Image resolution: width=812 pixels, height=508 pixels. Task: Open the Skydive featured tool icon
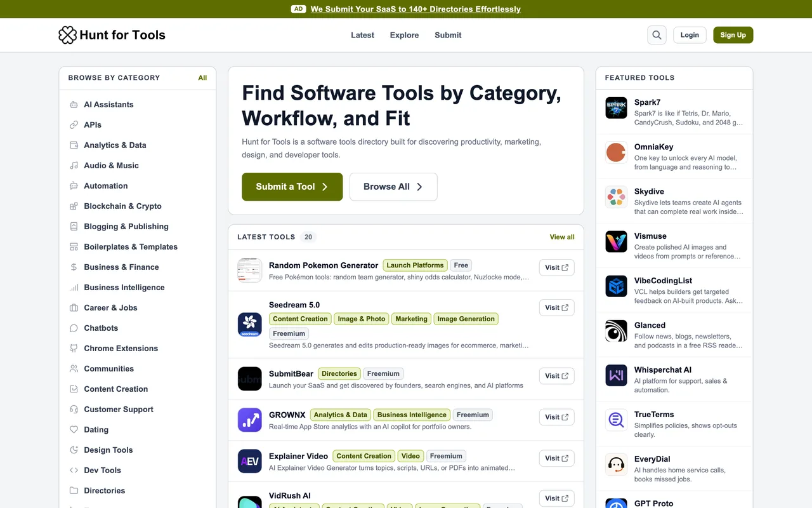[x=616, y=197]
